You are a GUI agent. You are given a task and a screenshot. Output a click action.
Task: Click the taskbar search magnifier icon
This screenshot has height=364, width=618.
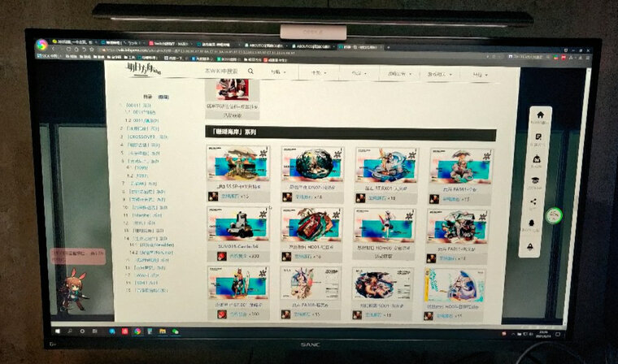tap(70, 331)
